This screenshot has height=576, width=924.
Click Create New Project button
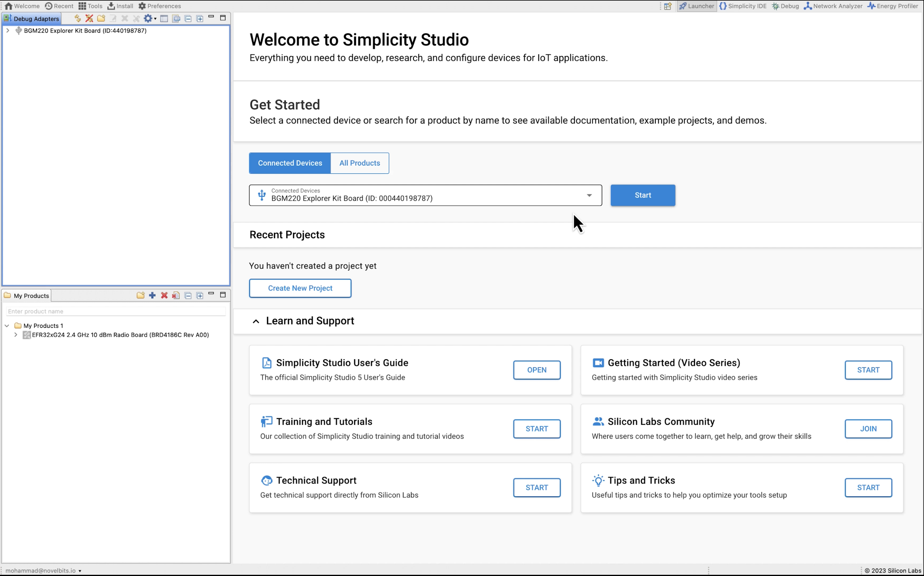click(x=300, y=288)
